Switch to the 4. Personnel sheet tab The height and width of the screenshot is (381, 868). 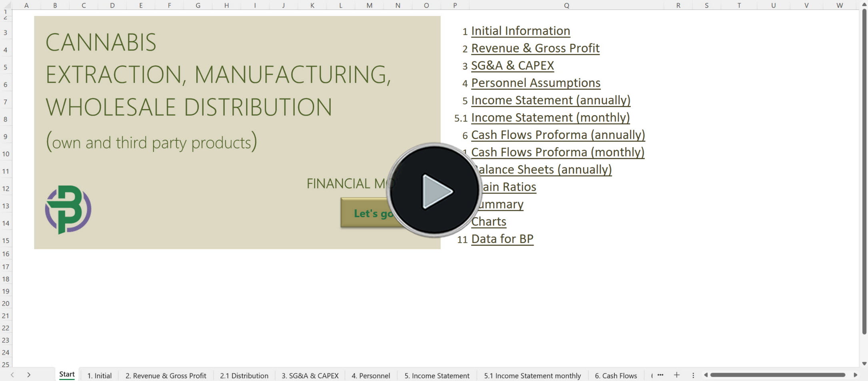click(x=370, y=375)
